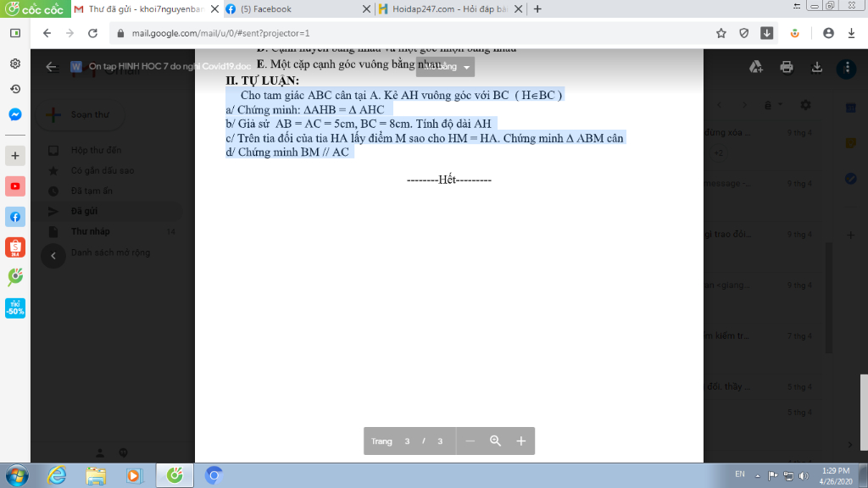
Task: Open YouTube from the sidebar
Action: pos(15,186)
